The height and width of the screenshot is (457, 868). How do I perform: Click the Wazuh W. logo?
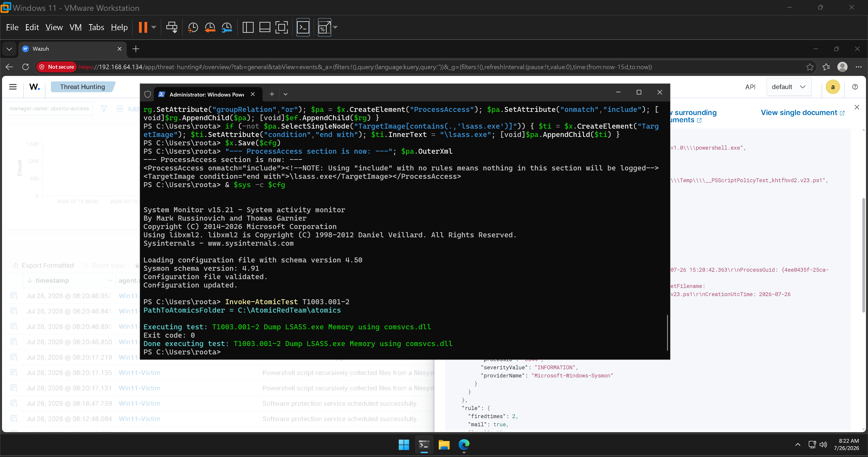35,87
